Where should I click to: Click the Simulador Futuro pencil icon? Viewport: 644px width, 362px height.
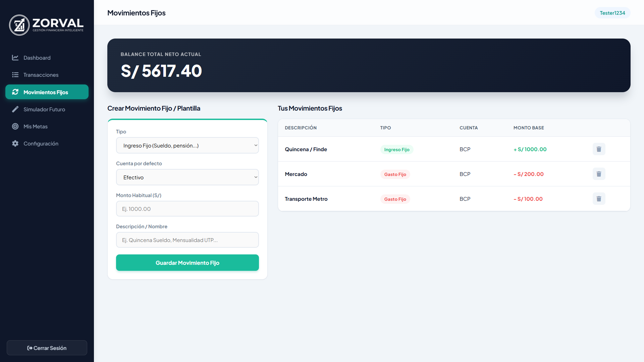click(x=15, y=109)
